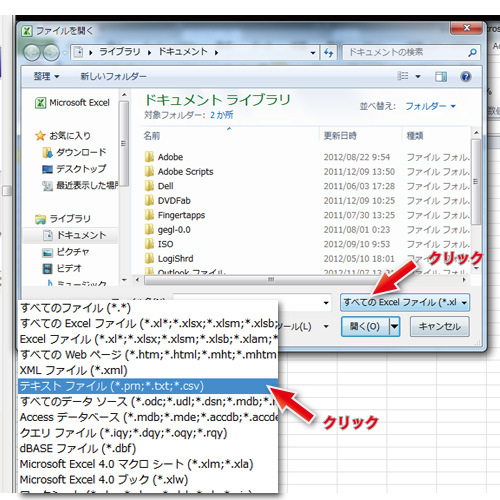
Task: Select ピクチャ library in sidebar
Action: 66,252
